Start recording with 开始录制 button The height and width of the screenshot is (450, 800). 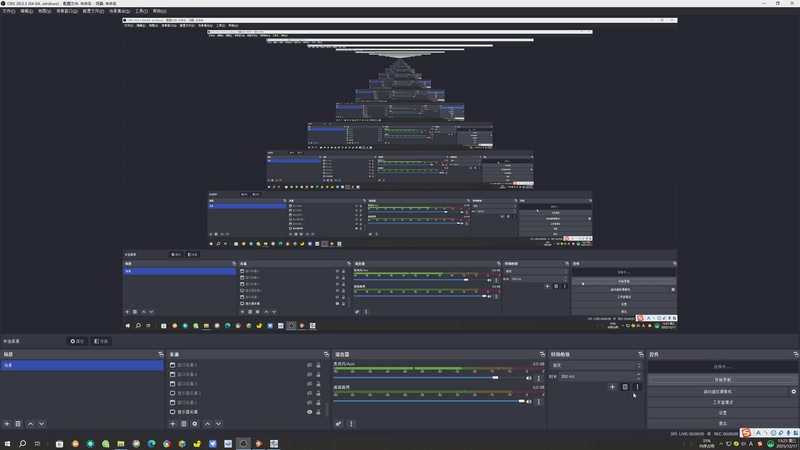point(722,380)
